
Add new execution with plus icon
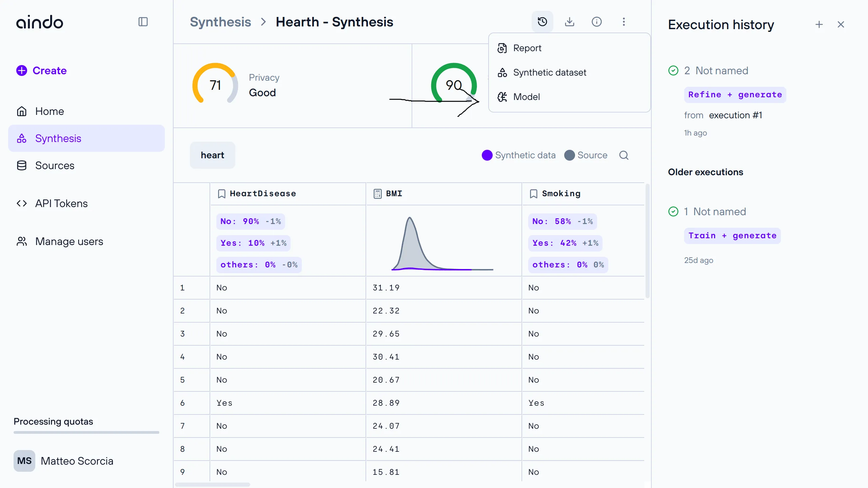[x=819, y=24]
